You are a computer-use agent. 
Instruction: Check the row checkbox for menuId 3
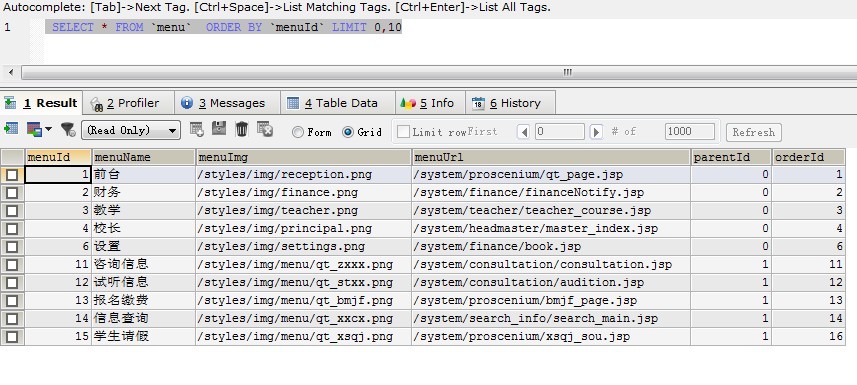pos(12,211)
